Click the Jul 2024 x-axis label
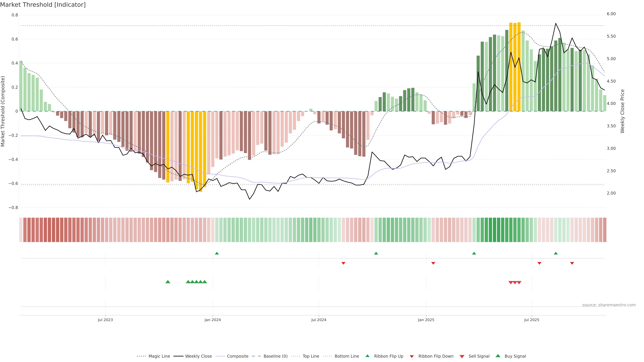The image size is (644, 362). [x=319, y=320]
